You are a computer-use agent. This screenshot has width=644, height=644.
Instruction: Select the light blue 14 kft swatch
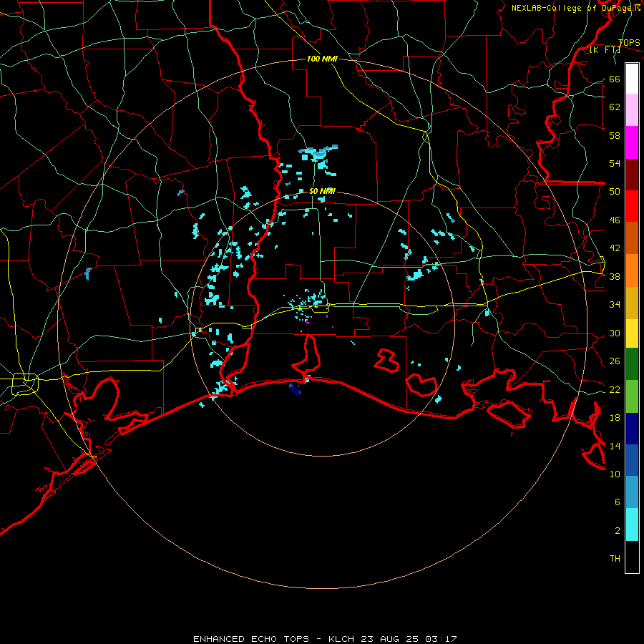click(x=632, y=492)
